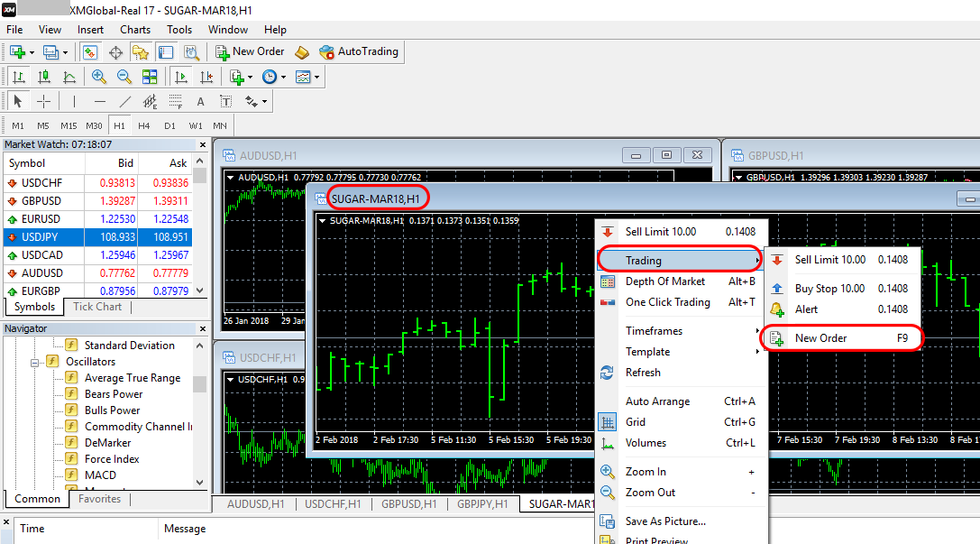The image size is (980, 544).
Task: Toggle the Navigator star-folder icon
Action: coord(141,52)
